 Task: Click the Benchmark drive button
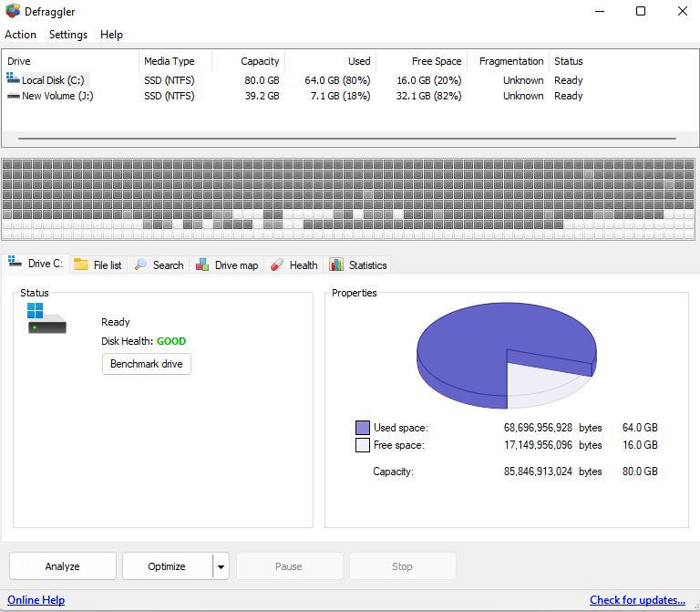click(146, 364)
